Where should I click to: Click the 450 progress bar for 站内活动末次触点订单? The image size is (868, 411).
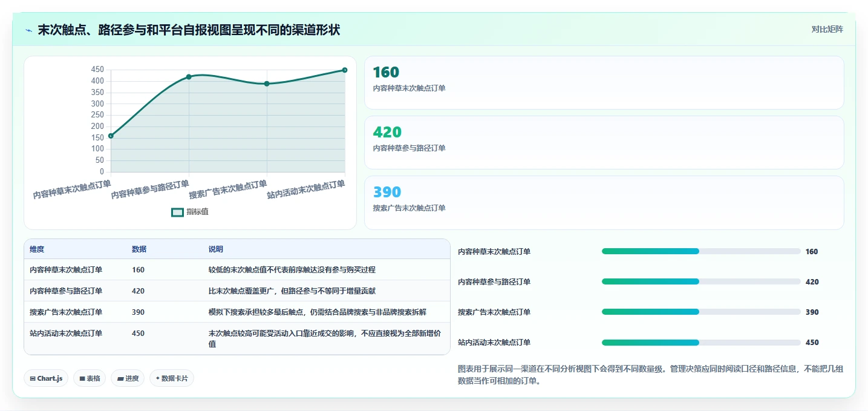[x=701, y=343]
